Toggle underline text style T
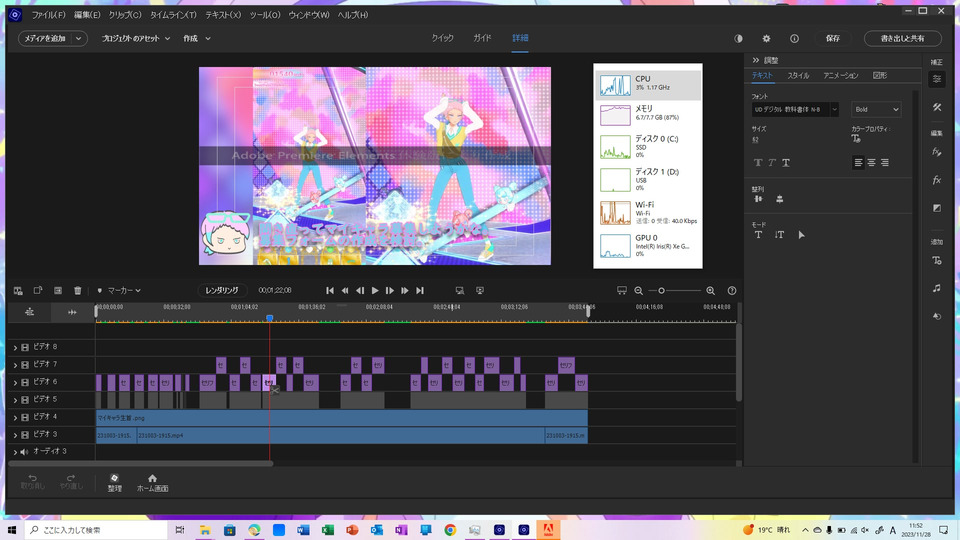This screenshot has width=960, height=540. point(786,163)
